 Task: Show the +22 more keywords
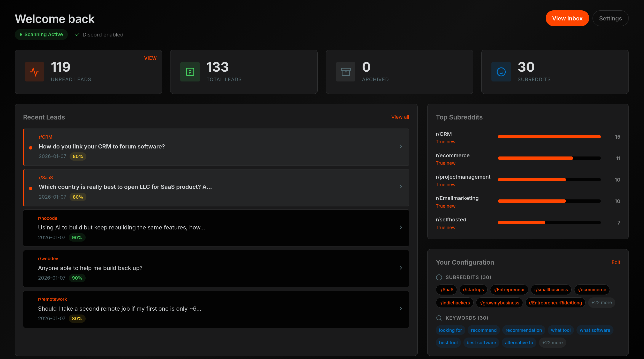pos(552,342)
